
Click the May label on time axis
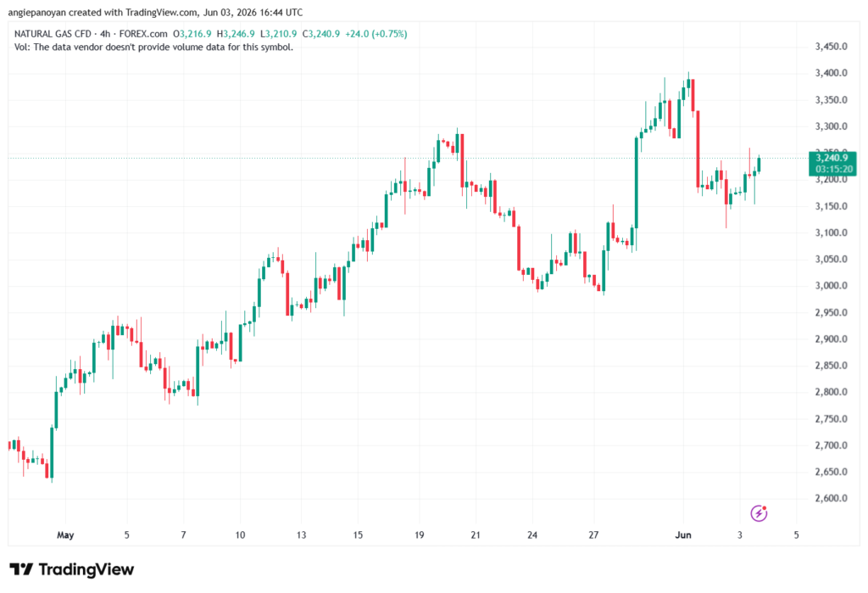(x=65, y=535)
